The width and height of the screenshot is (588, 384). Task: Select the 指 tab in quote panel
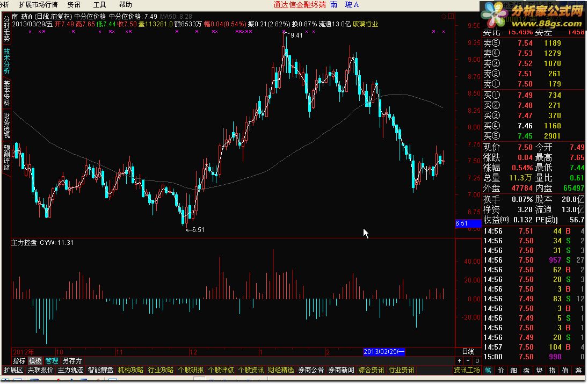pos(552,371)
